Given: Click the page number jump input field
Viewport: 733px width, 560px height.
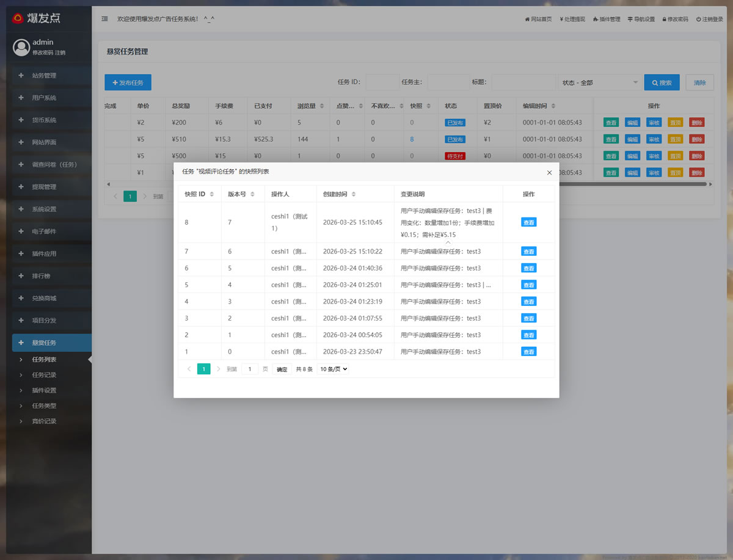Looking at the screenshot, I should pyautogui.click(x=249, y=369).
